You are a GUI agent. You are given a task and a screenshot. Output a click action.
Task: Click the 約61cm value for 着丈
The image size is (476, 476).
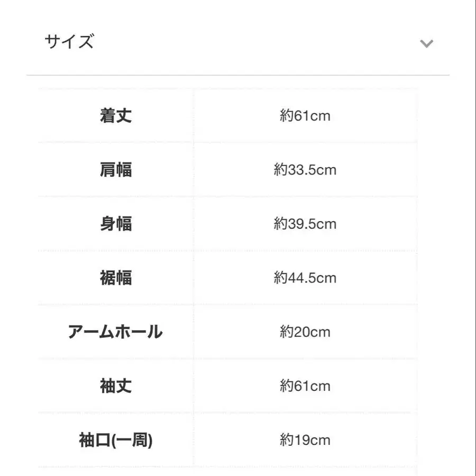pos(305,116)
